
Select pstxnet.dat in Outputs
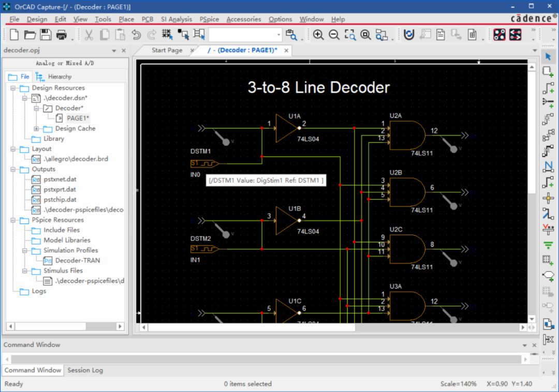(x=60, y=179)
